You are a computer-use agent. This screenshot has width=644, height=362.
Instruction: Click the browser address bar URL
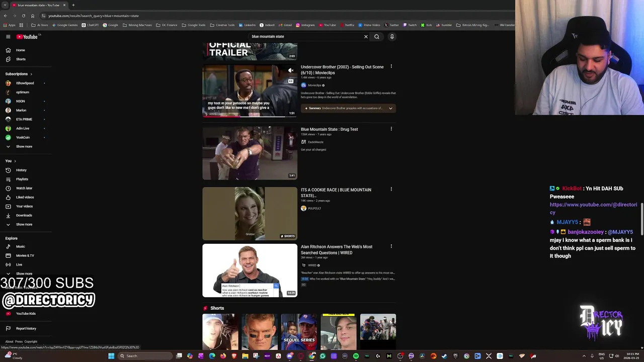coord(94,16)
